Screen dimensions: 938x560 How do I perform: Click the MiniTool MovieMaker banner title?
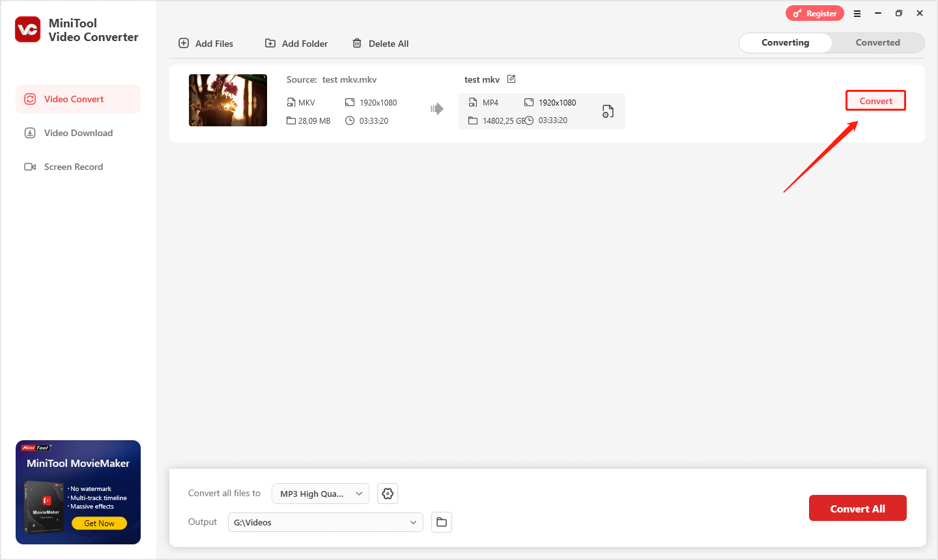78,464
